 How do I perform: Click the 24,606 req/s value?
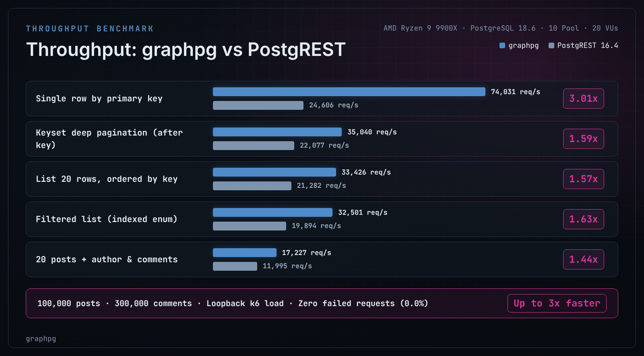[334, 105]
